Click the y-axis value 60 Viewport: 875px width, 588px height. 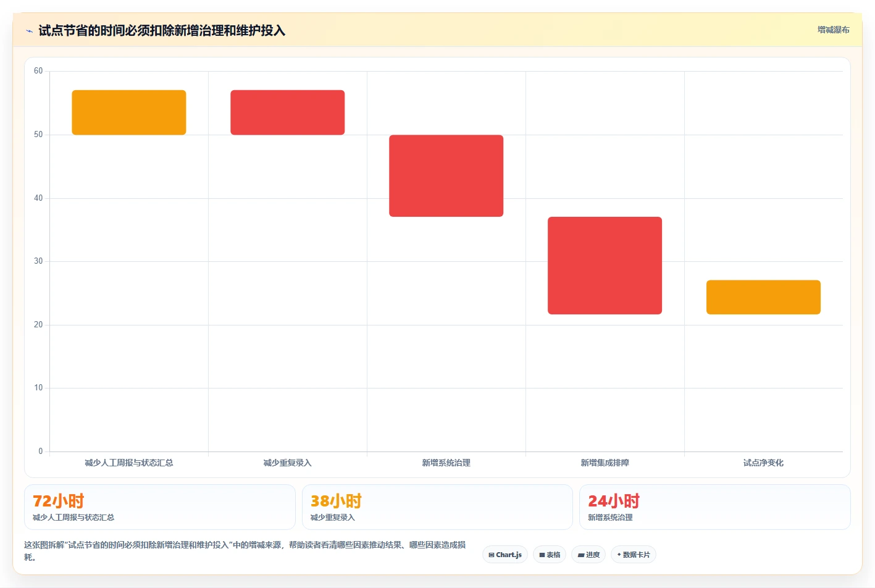(38, 71)
